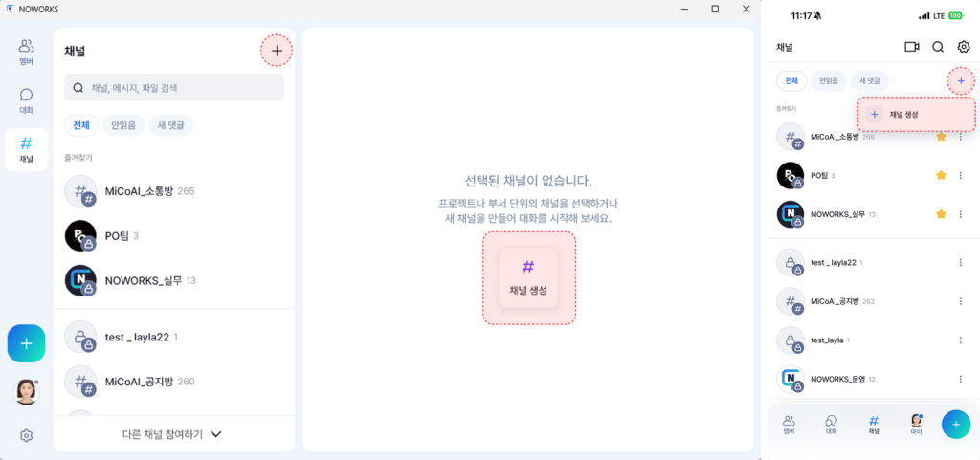980x460 pixels.
Task: Select desktop 안읽음 filter tab
Action: (x=123, y=125)
